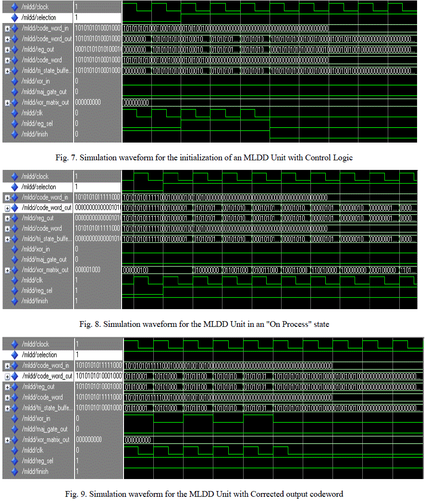This screenshot has height=504, width=431.
Task: Click the diamond icon beside /mldd/reg_sel in Fig. 8
Action: (14, 290)
